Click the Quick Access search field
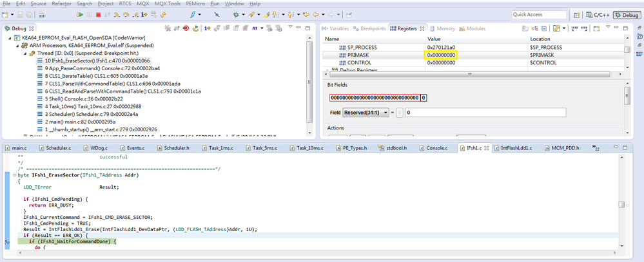This screenshot has width=644, height=262. [x=539, y=15]
